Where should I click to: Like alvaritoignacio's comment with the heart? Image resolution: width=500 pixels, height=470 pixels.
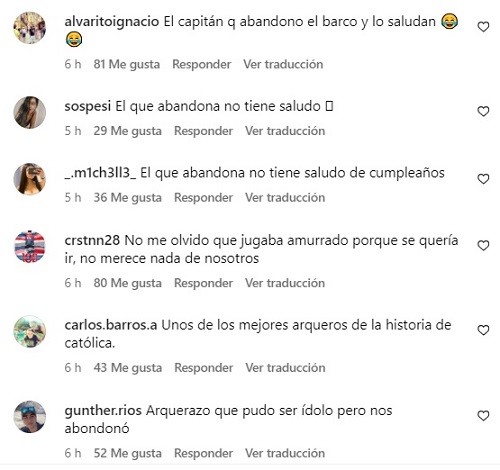click(483, 27)
